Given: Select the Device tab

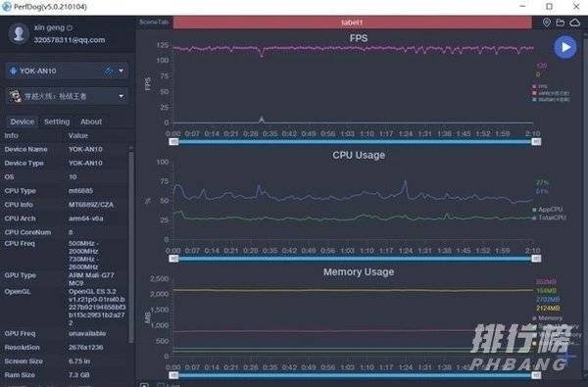Looking at the screenshot, I should (x=23, y=121).
